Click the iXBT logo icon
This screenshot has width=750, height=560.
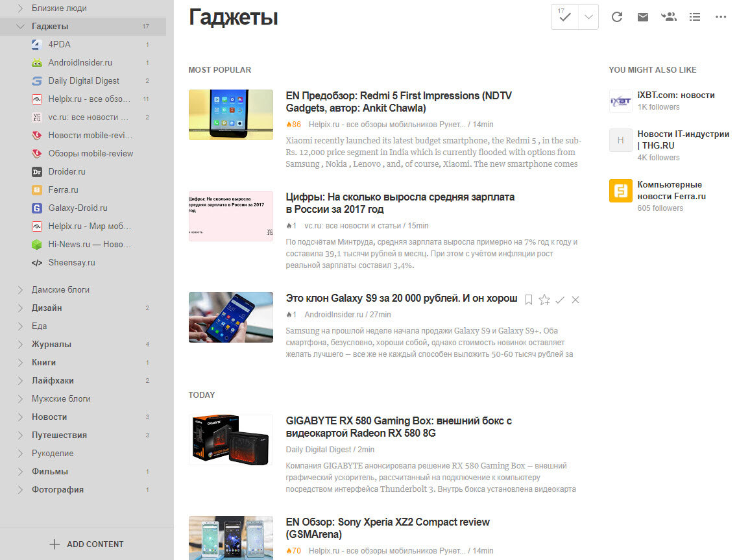(620, 101)
